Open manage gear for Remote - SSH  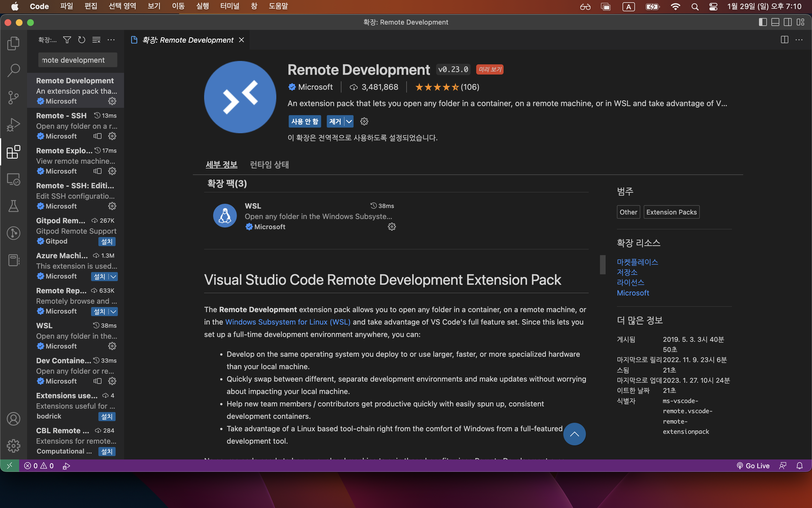[112, 136]
